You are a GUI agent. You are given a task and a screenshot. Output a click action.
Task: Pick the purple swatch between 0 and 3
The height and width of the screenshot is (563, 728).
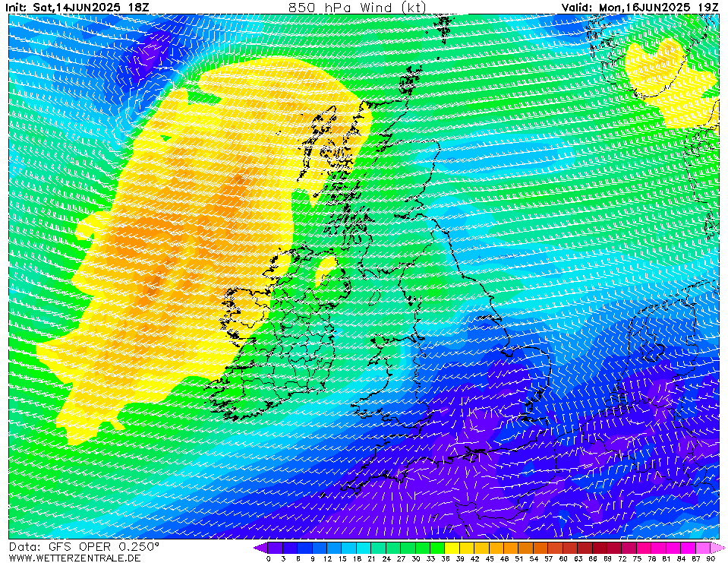pyautogui.click(x=276, y=548)
